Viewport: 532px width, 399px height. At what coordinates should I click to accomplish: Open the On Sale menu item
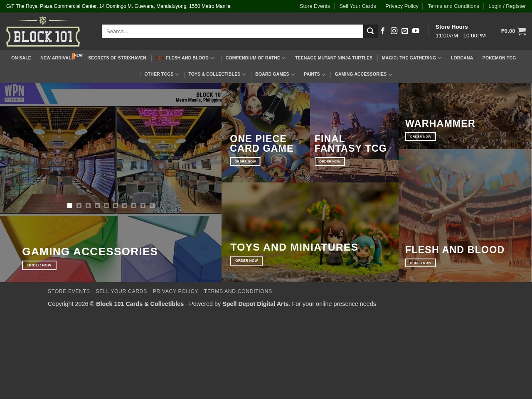click(x=21, y=58)
